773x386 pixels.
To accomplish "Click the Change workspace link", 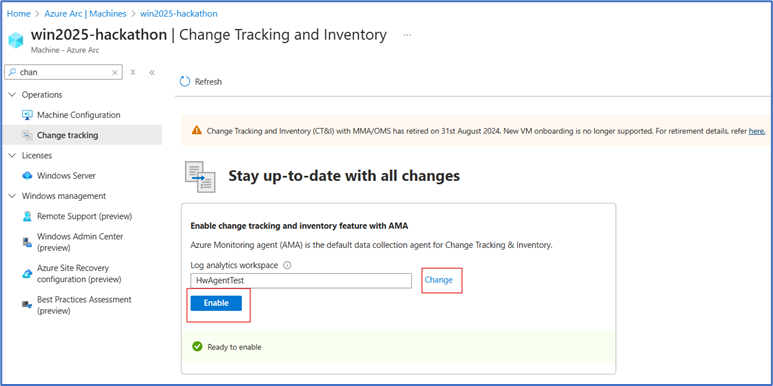I will (438, 280).
